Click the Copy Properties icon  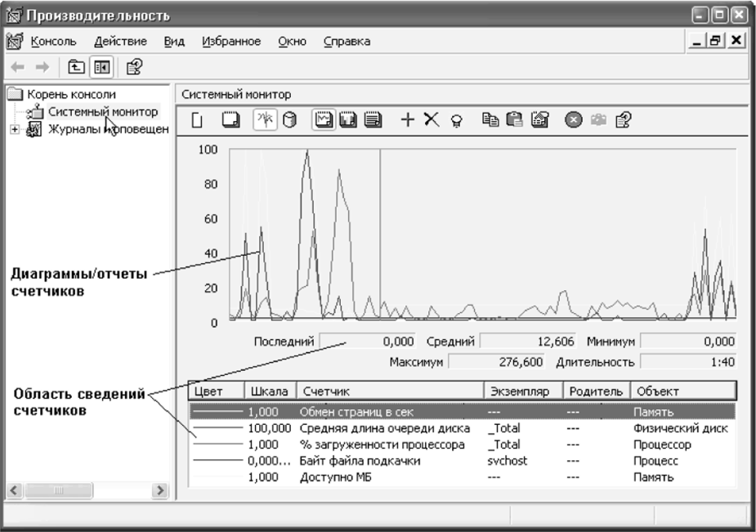(x=490, y=119)
